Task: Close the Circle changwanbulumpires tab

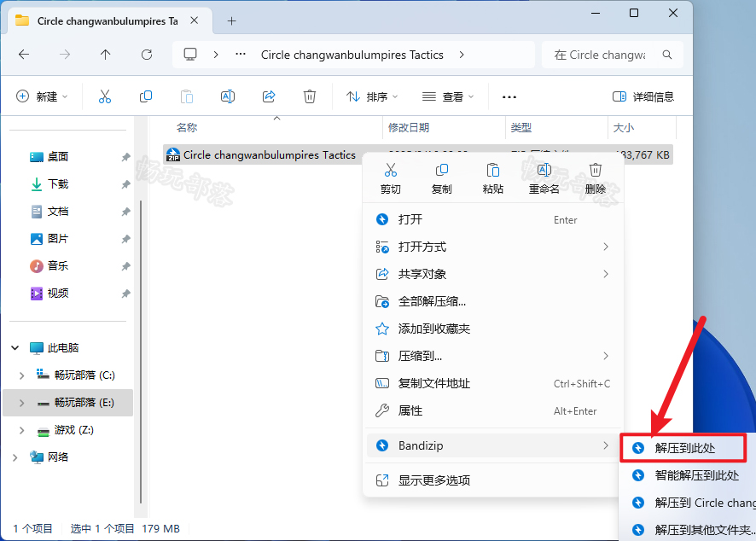Action: pos(194,20)
